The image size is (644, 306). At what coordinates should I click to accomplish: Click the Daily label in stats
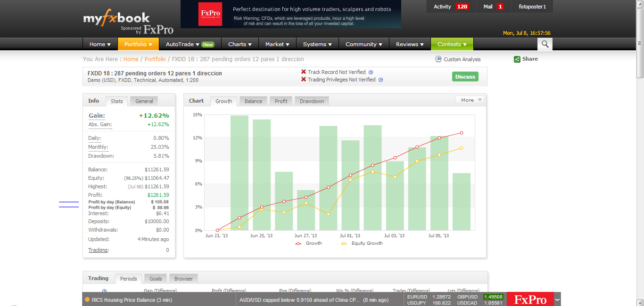pos(94,138)
